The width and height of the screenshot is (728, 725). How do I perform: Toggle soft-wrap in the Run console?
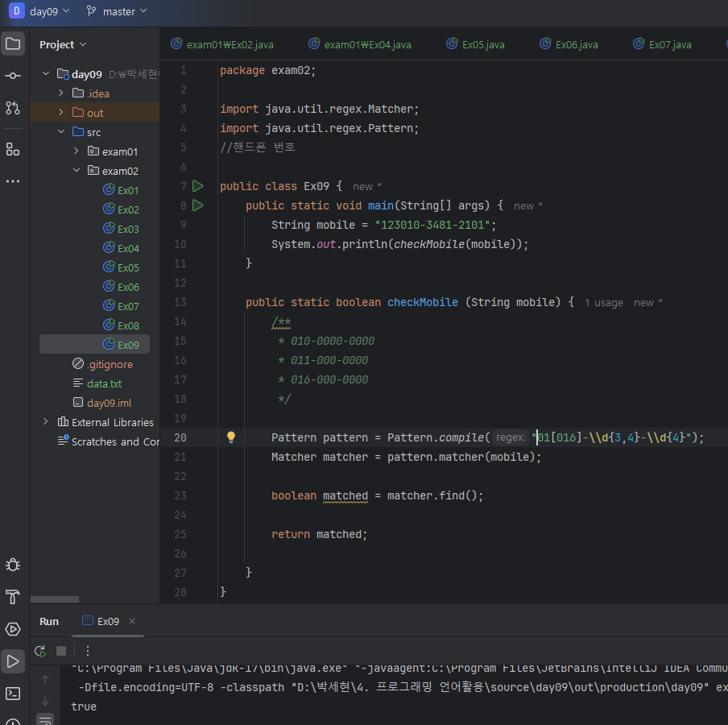click(45, 719)
